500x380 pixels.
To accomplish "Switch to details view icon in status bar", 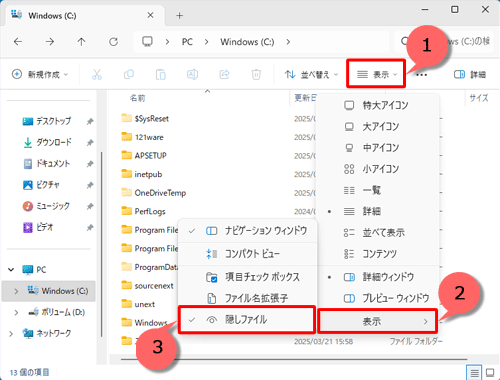I will (x=475, y=372).
